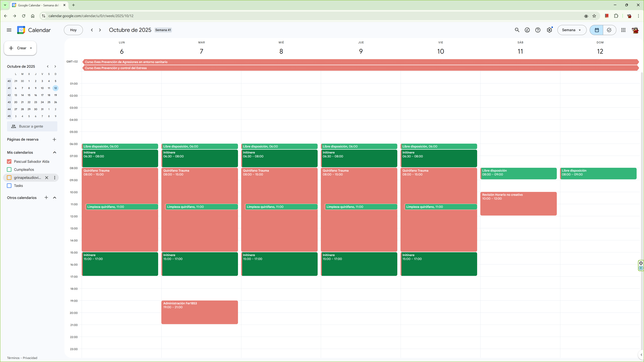Expand the Crear button dropdown
The image size is (644, 362).
point(31,48)
